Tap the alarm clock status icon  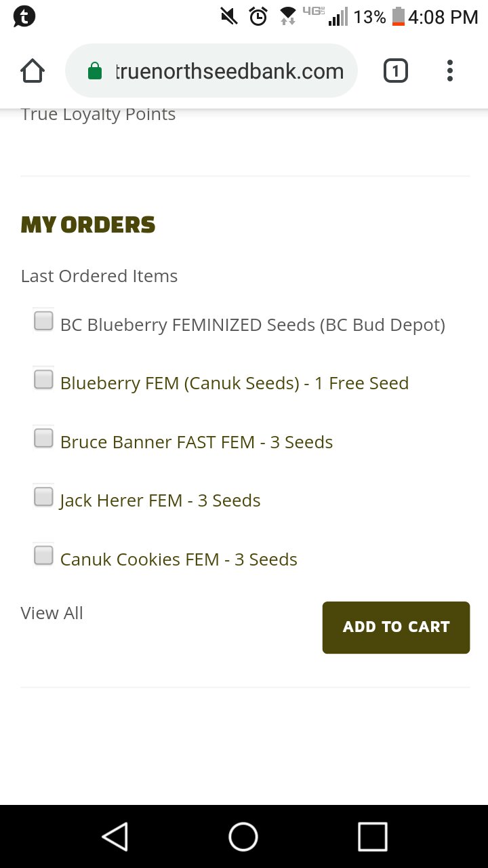[258, 16]
